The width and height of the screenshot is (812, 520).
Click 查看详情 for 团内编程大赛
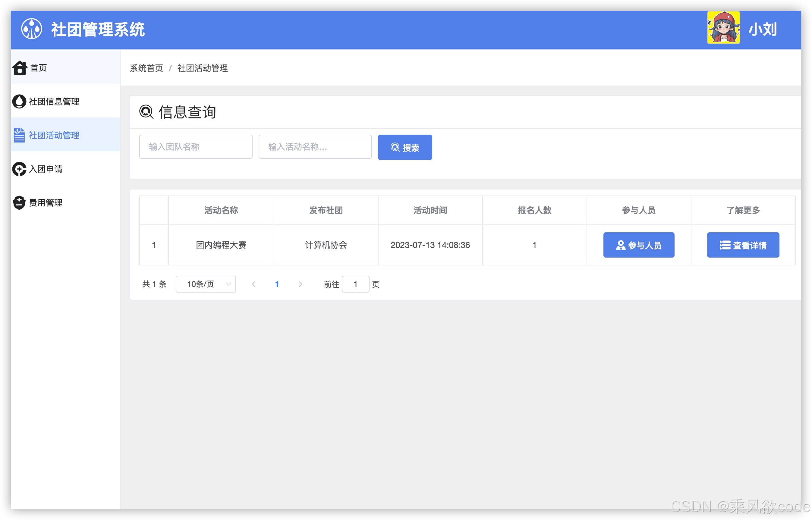pyautogui.click(x=743, y=245)
